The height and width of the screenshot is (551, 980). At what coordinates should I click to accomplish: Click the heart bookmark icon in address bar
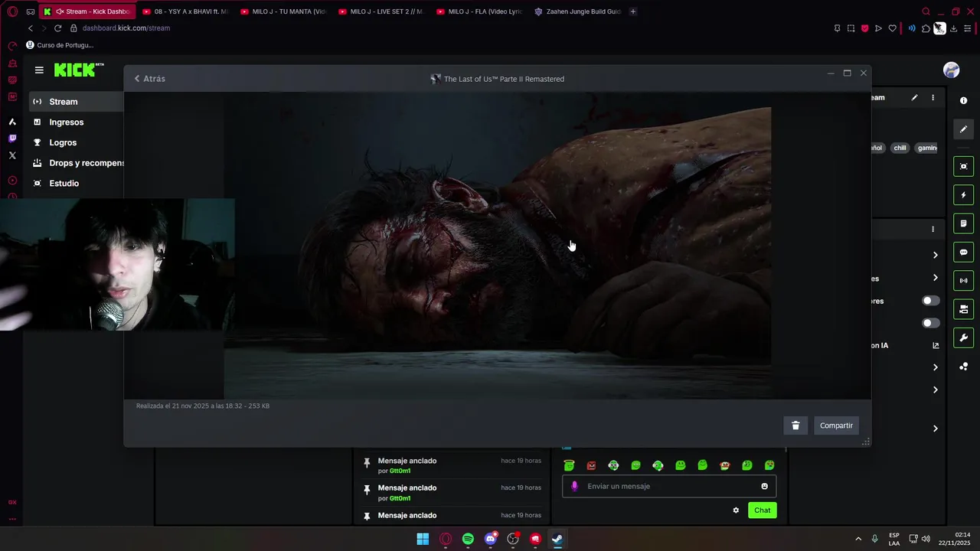tap(892, 28)
